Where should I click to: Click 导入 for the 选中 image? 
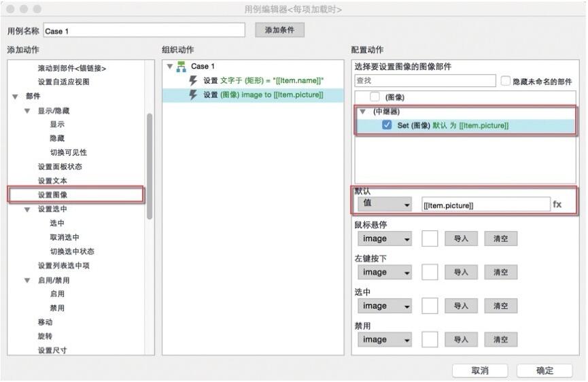[x=461, y=306]
